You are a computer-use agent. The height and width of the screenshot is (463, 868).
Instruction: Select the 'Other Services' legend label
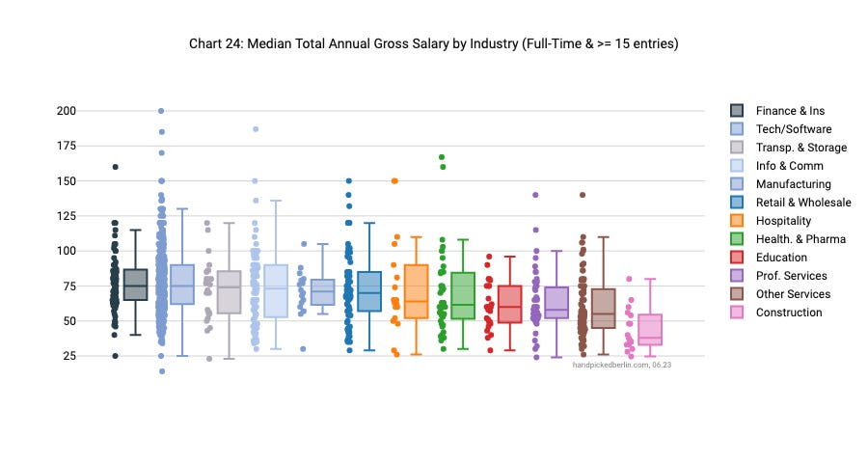pyautogui.click(x=793, y=293)
